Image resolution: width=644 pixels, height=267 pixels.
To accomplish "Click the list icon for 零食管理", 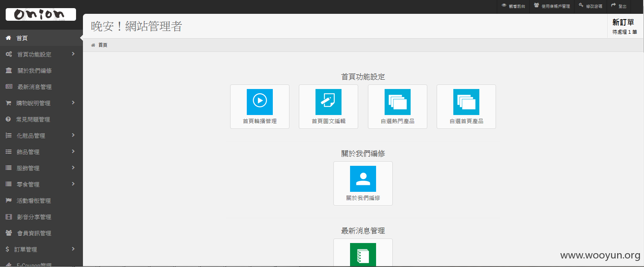I will [8, 184].
